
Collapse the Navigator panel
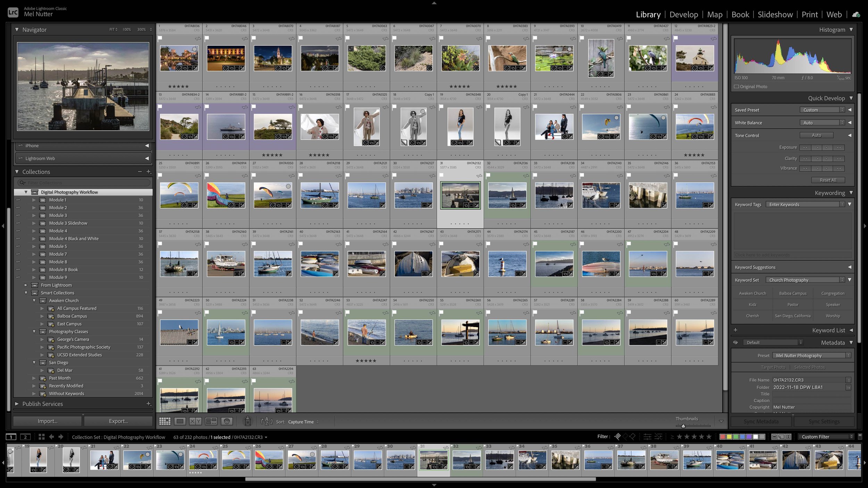(x=17, y=30)
